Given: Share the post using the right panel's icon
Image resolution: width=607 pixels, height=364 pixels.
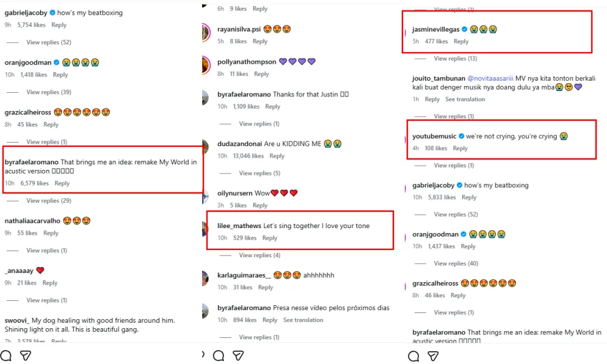Looking at the screenshot, I should pyautogui.click(x=433, y=356).
